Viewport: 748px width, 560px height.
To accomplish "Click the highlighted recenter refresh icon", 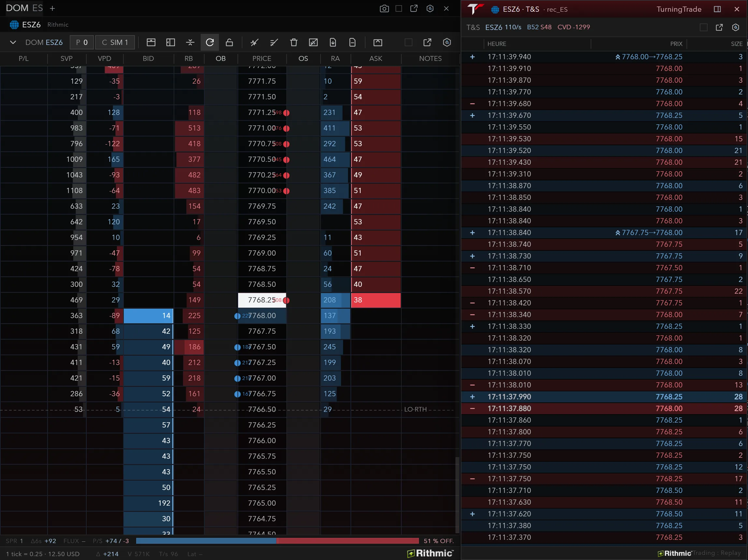I will tap(210, 42).
